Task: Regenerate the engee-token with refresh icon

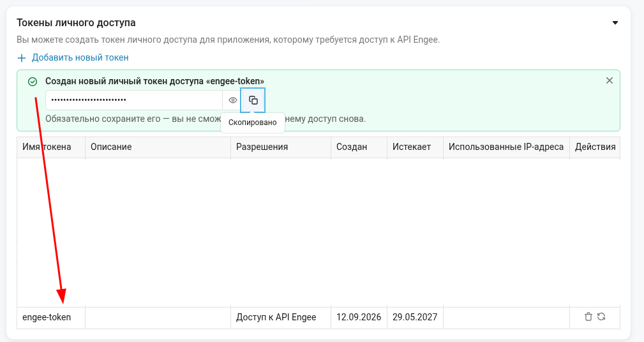Action: 601,316
